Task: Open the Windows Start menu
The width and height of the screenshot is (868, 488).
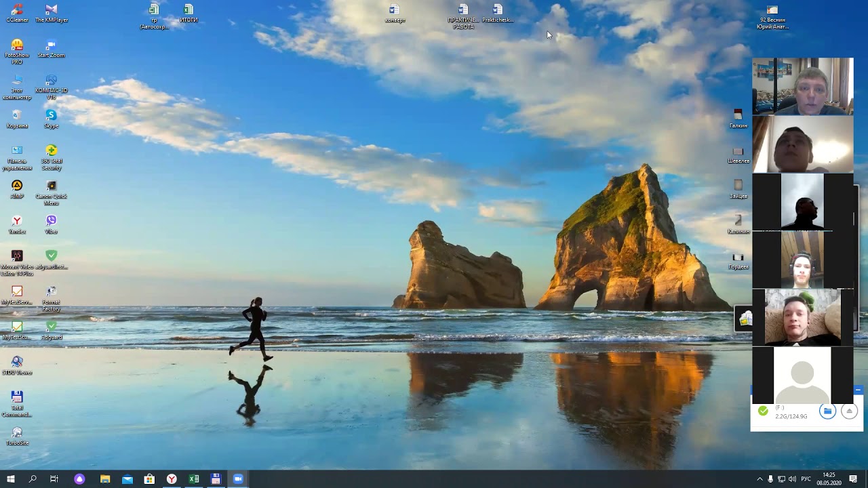Action: [x=10, y=479]
